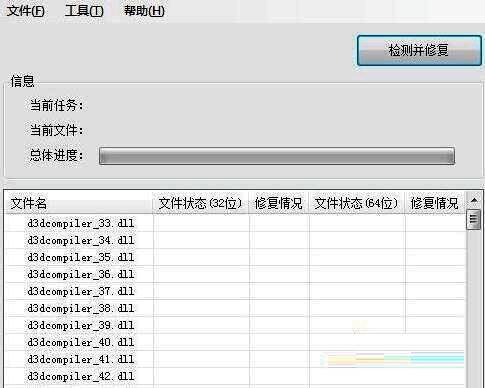Screen dimensions: 485x388
Task: Click the vertical scrollbar thumb
Action: pos(474,220)
